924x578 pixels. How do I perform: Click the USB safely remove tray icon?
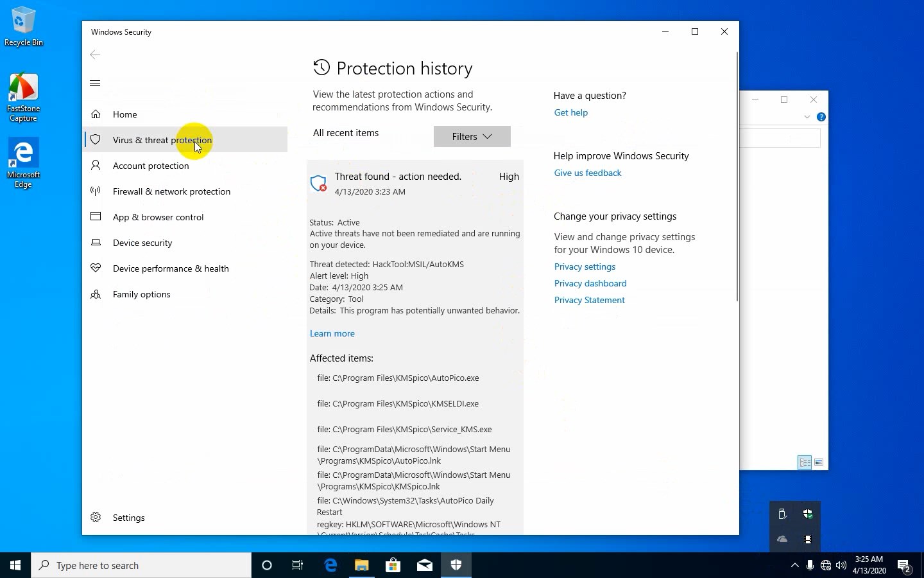coord(782,514)
